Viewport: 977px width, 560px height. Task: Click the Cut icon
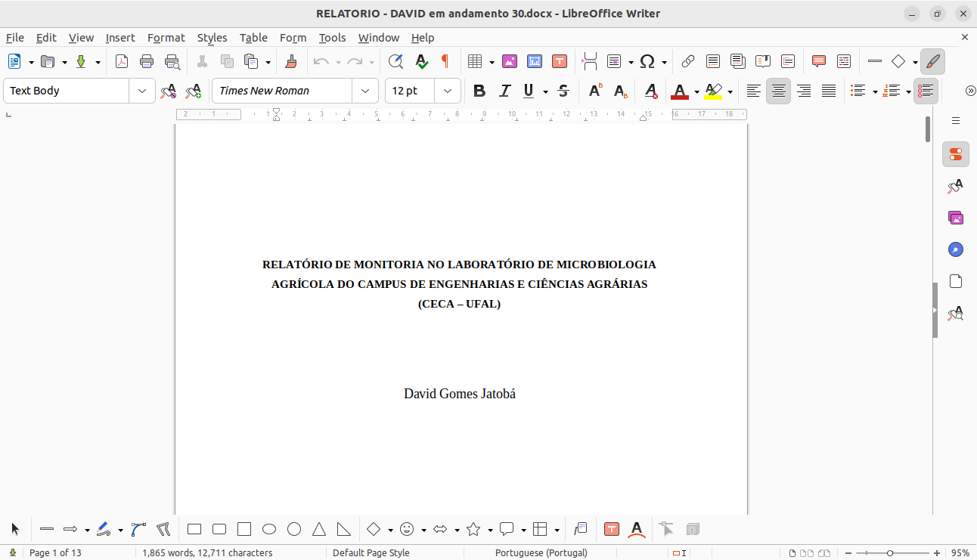point(202,61)
